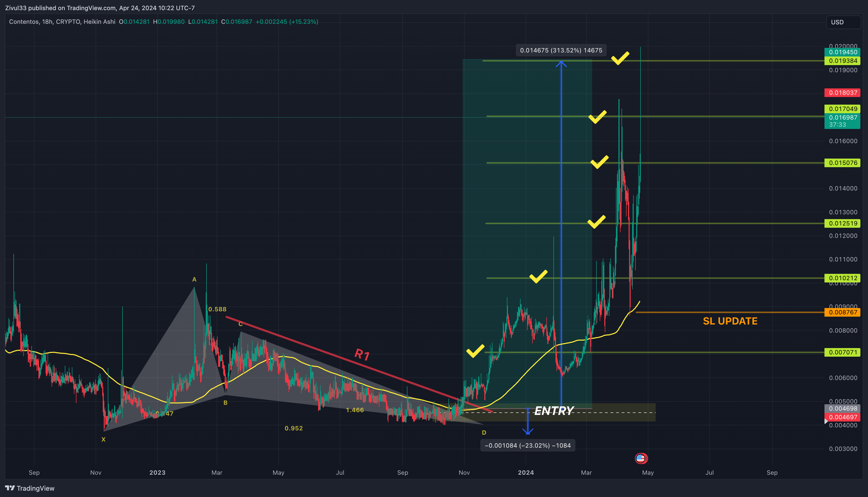Screen dimensions: 868x497
Task: Click the TradingView logo at bottom left
Action: coord(30,488)
